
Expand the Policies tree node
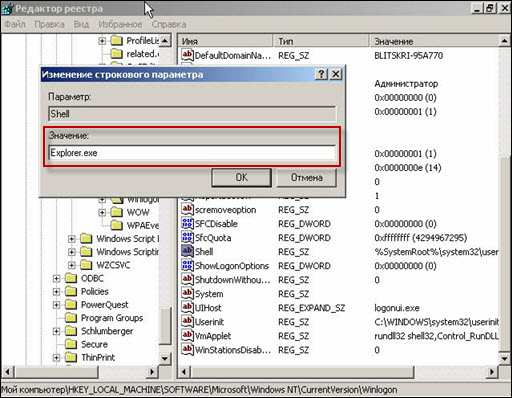56,292
